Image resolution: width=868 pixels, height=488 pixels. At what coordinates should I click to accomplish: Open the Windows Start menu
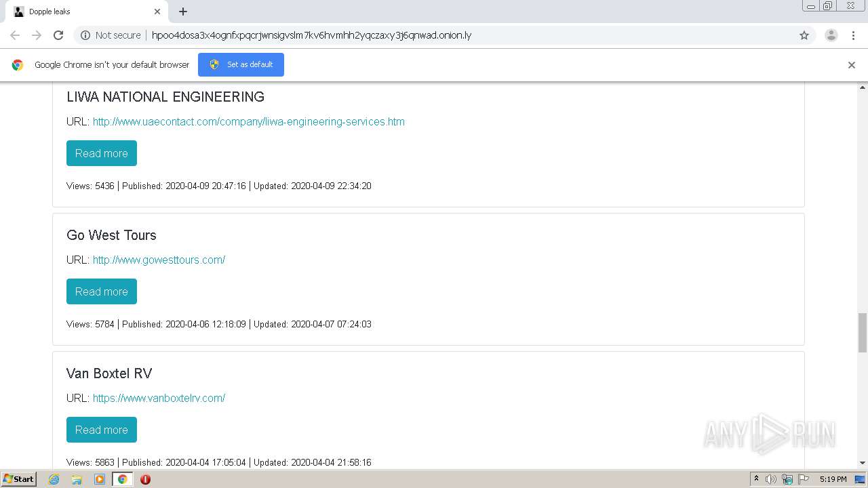[18, 479]
